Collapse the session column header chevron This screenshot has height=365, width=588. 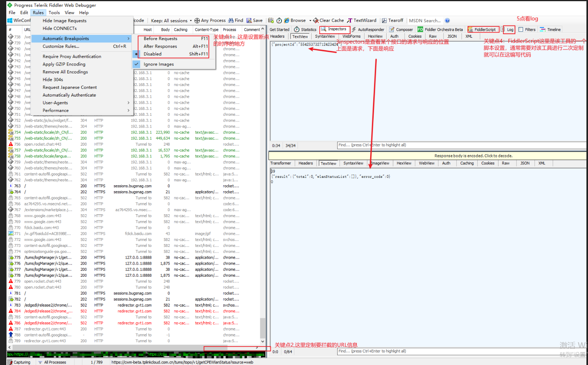pyautogui.click(x=263, y=29)
